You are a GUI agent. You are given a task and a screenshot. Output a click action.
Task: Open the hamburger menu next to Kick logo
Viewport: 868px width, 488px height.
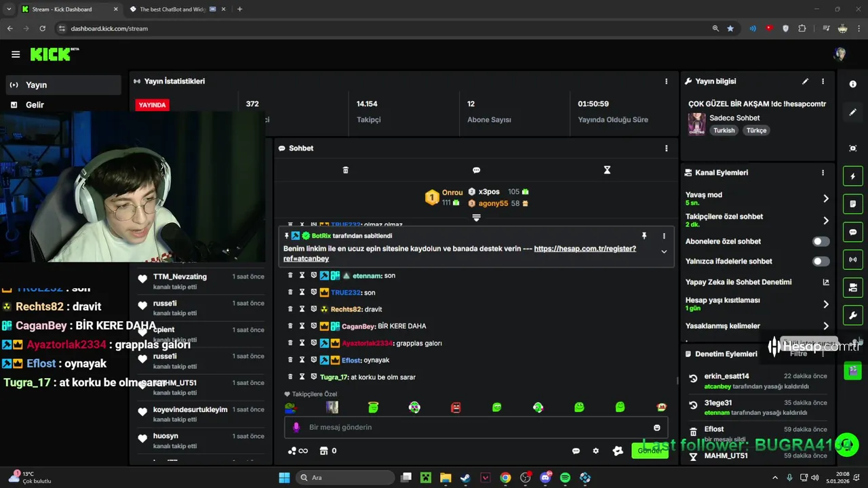click(16, 54)
